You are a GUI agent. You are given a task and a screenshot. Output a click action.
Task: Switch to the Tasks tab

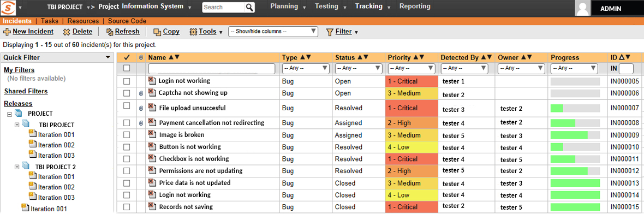[x=50, y=21]
